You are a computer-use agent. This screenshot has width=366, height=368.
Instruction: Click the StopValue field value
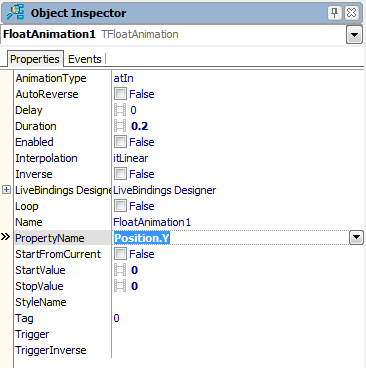tap(134, 286)
